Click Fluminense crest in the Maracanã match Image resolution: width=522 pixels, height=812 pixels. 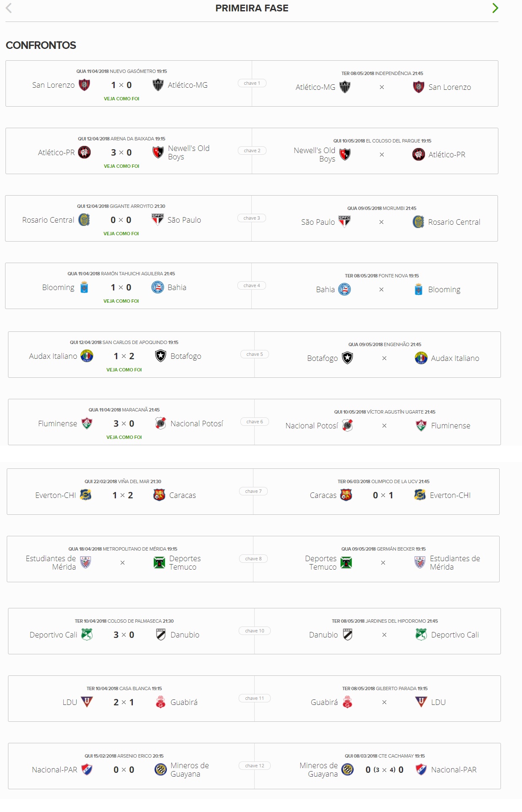[87, 423]
